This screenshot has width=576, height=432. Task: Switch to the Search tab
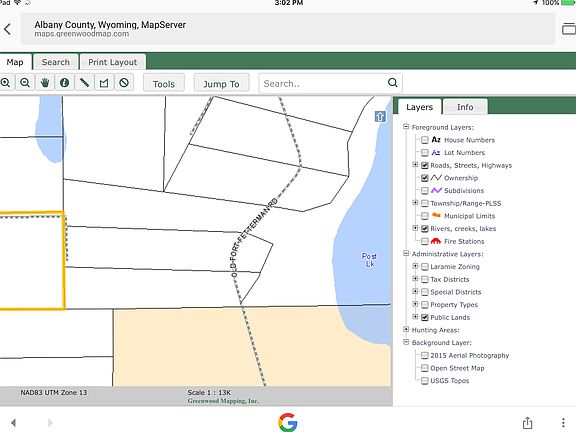click(x=55, y=62)
